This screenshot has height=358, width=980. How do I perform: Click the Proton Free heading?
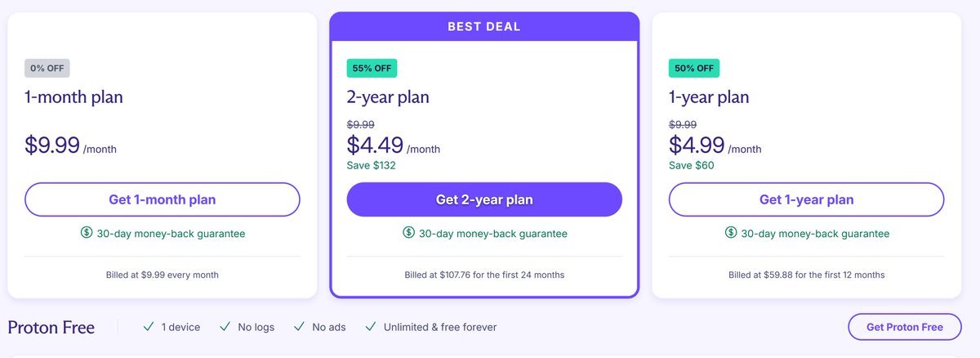pos(51,328)
